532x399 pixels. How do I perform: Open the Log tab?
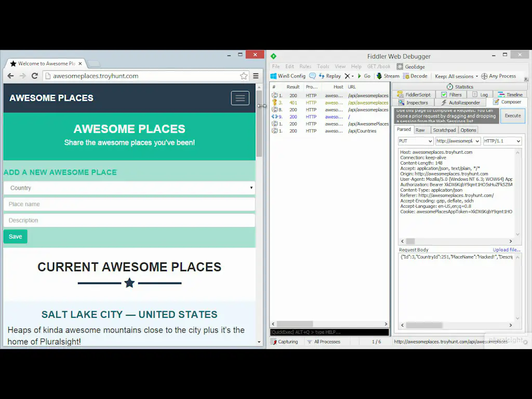[x=480, y=95]
